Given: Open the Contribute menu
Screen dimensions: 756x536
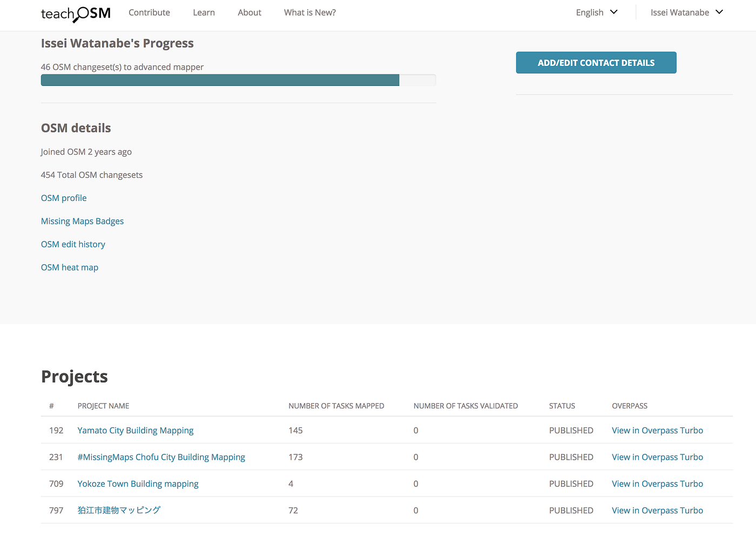Looking at the screenshot, I should [149, 12].
